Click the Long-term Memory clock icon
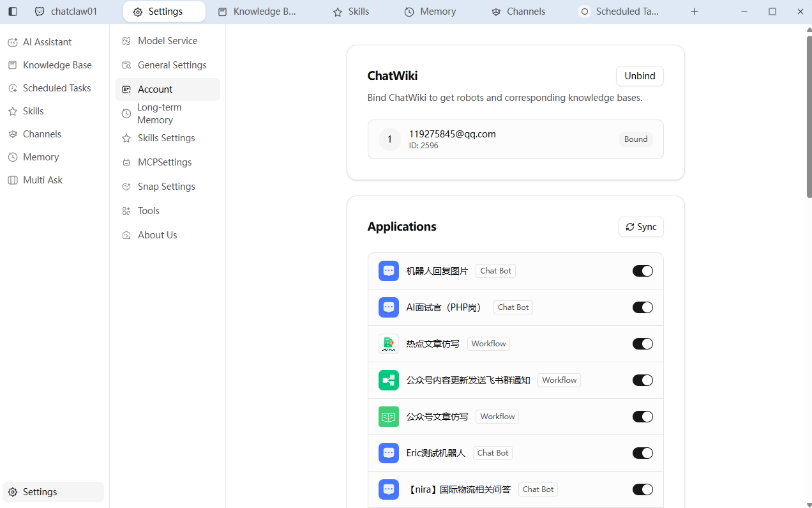Image resolution: width=812 pixels, height=508 pixels. [x=126, y=114]
